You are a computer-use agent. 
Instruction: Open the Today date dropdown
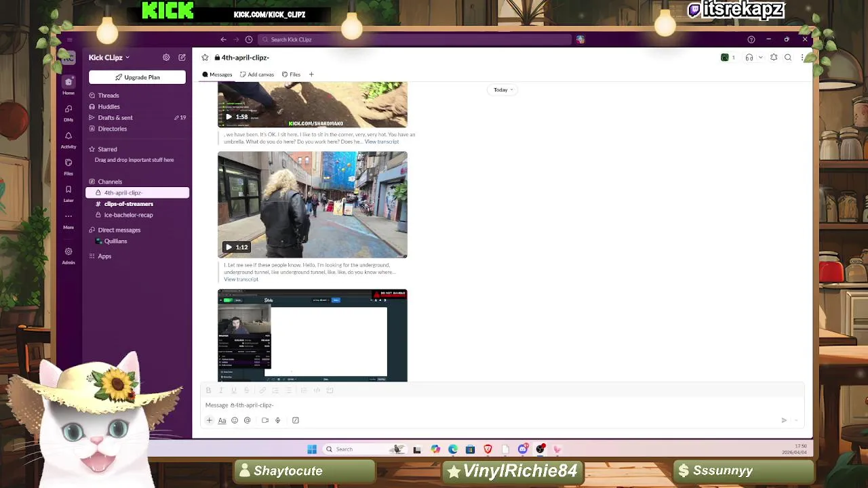click(x=502, y=89)
